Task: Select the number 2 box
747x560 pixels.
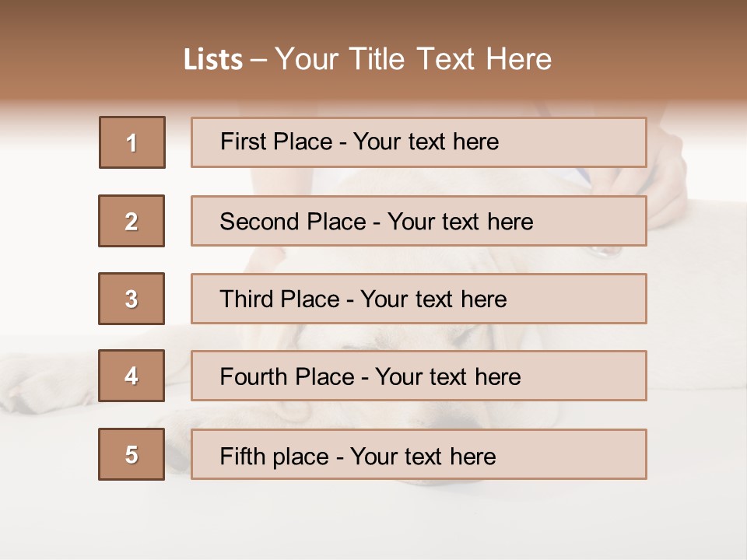Action: [132, 221]
